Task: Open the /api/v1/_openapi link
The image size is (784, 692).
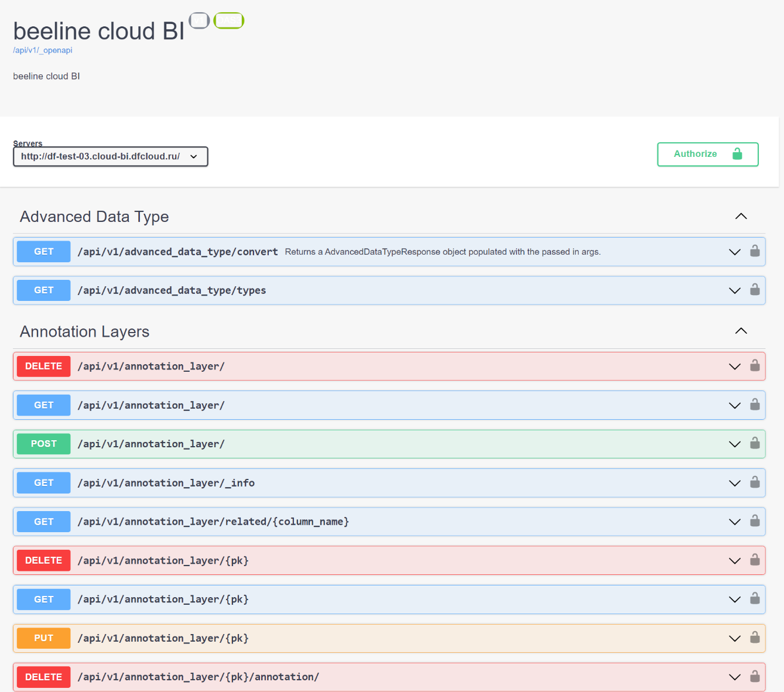Action: point(43,50)
